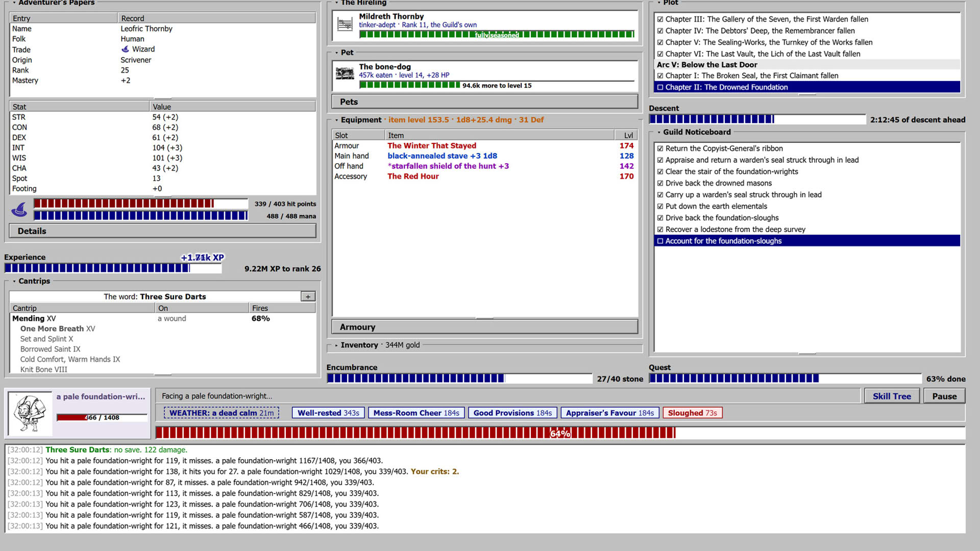
Task: Click the plus button next to Three Sure Darts
Action: pos(308,296)
